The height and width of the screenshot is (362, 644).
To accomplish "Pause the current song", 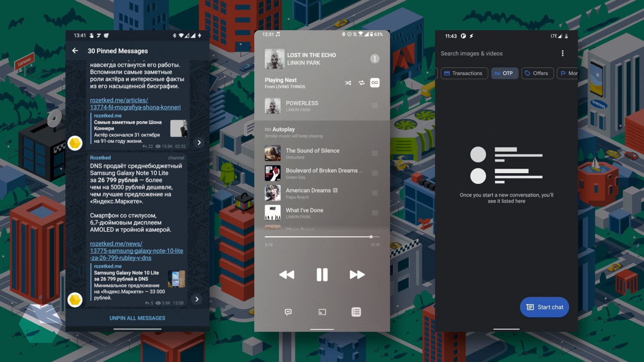I will (322, 275).
